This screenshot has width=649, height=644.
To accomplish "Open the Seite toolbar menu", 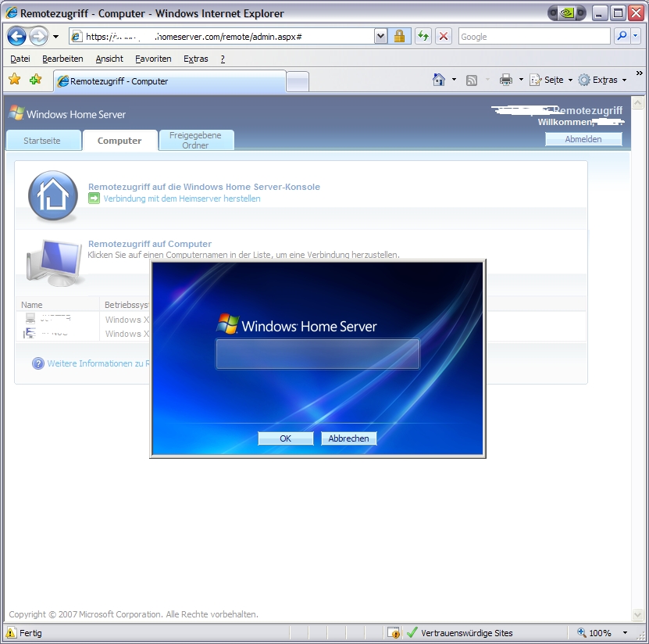I will tap(551, 80).
